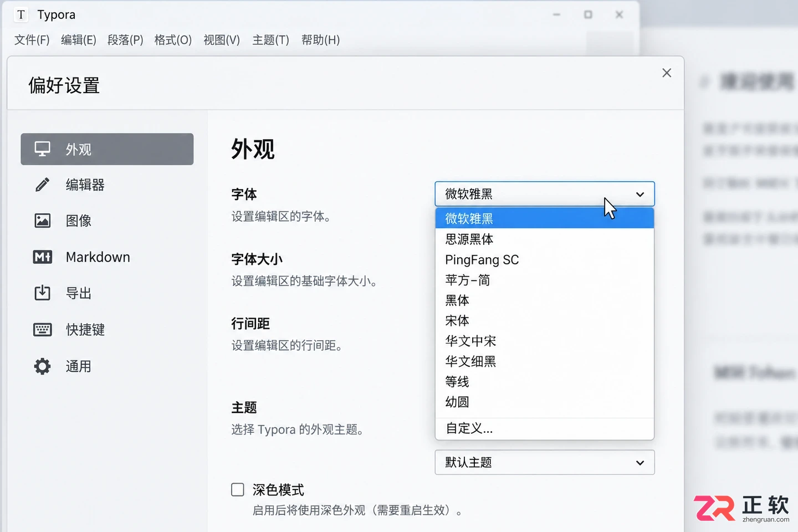This screenshot has width=798, height=532.
Task: Click the chevron arrow of 默认主题 dropdown
Action: [x=640, y=463]
